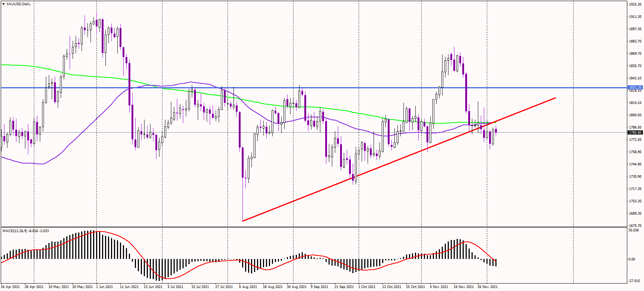Click the 25 Oct 2021 date label
The height and width of the screenshot is (291, 644).
415,287
